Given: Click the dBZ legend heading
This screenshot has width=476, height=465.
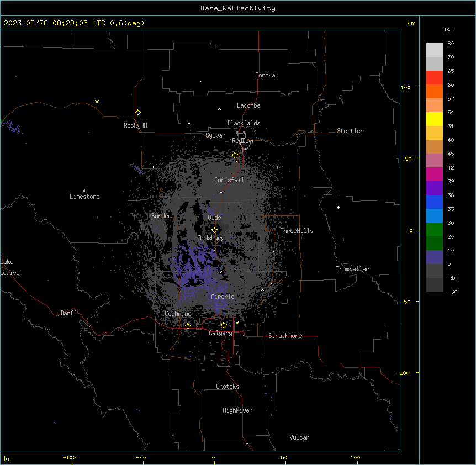Looking at the screenshot, I should [x=447, y=29].
